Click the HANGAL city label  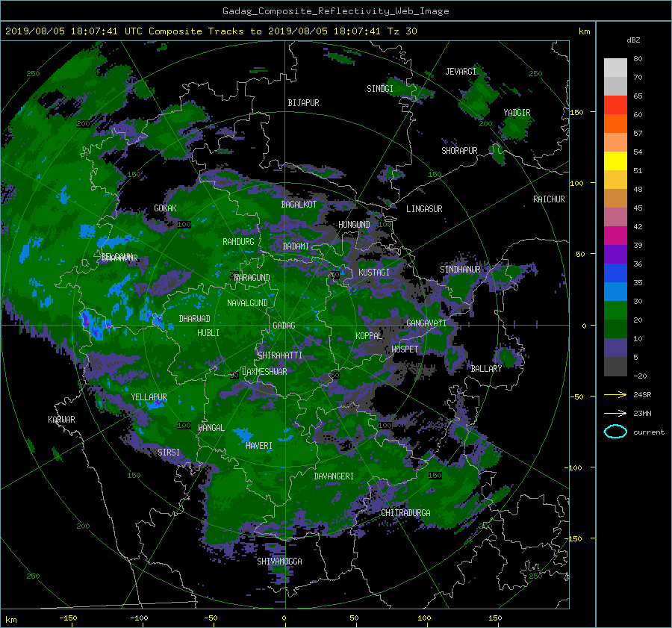tap(211, 428)
